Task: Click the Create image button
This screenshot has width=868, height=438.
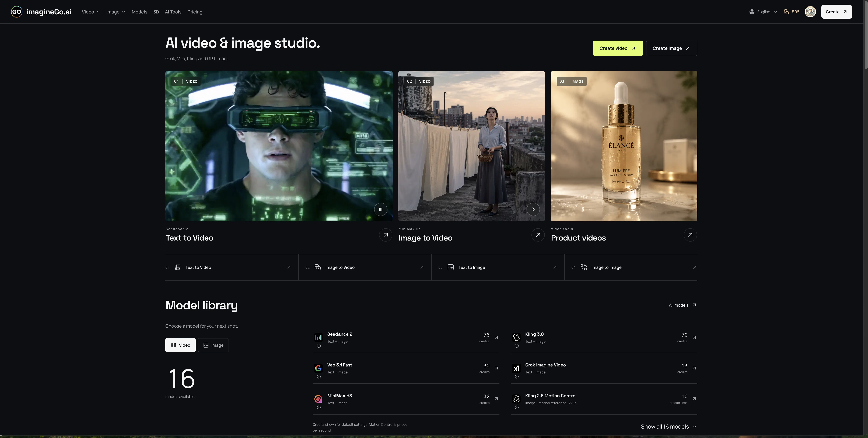Action: click(x=671, y=48)
